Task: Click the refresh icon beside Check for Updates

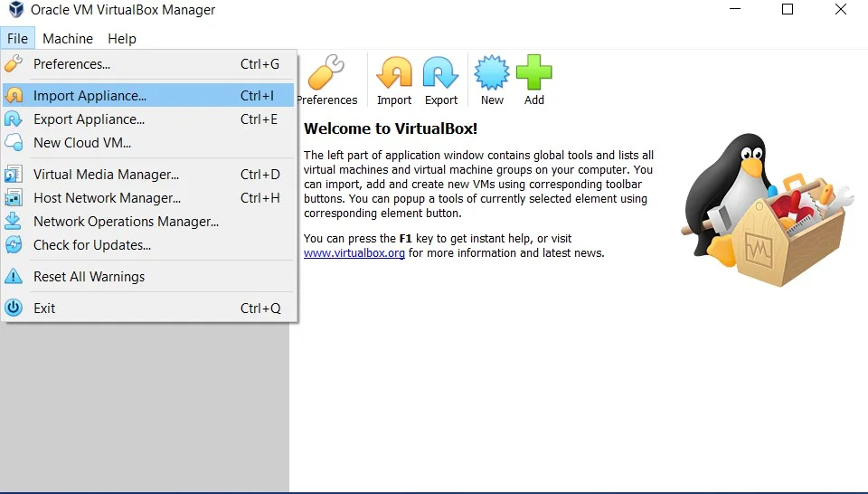Action: [14, 244]
